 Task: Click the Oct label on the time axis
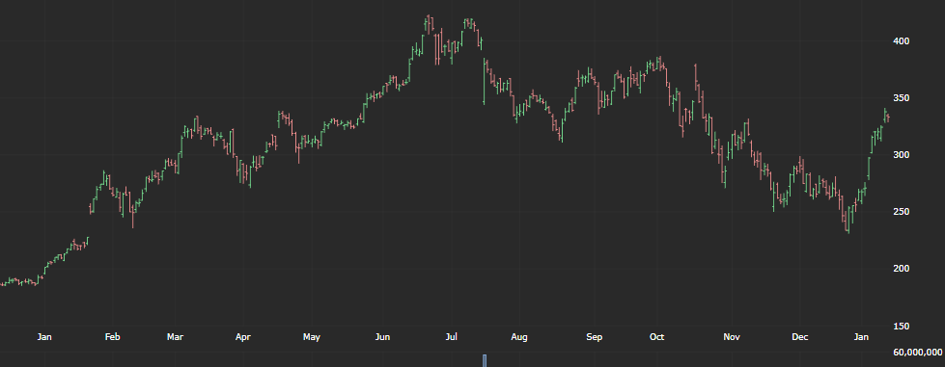tap(657, 337)
